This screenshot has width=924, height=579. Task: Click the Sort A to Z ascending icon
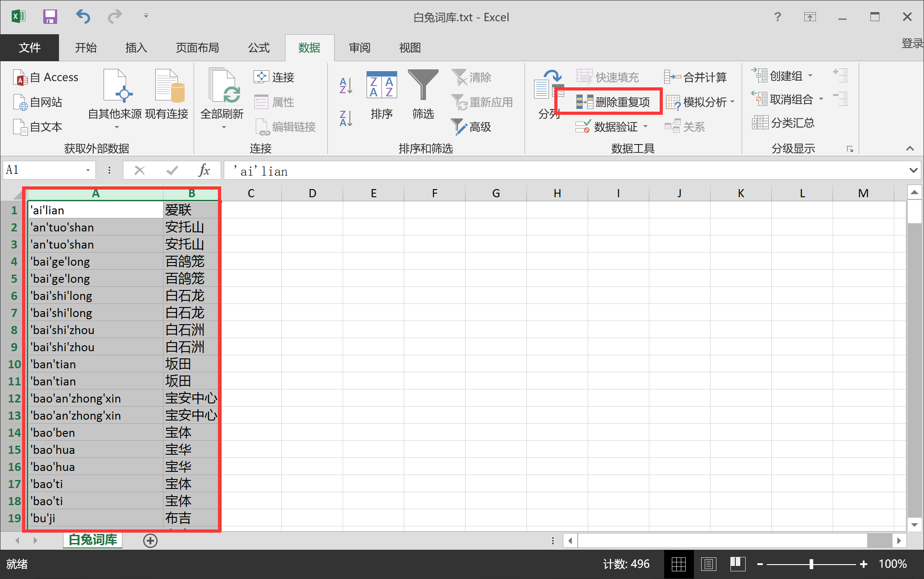tap(345, 85)
